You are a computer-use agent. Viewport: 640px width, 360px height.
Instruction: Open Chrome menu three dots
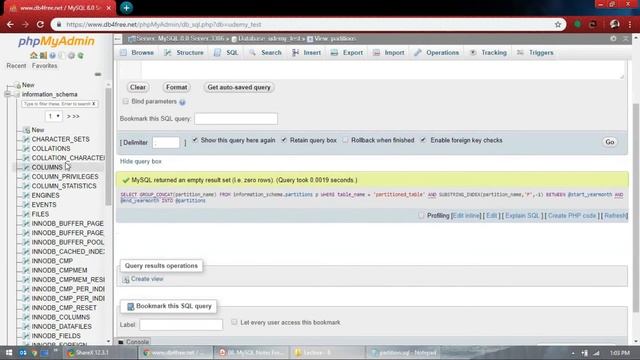click(x=630, y=24)
